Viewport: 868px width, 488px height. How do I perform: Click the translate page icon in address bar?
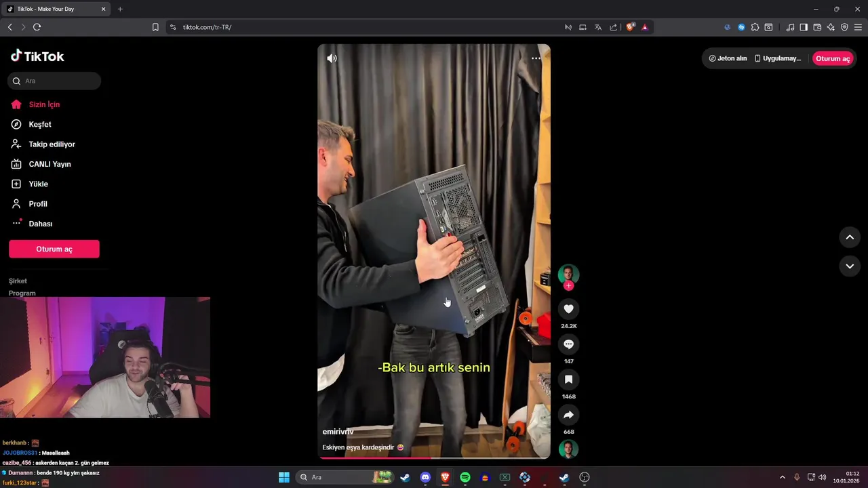598,27
